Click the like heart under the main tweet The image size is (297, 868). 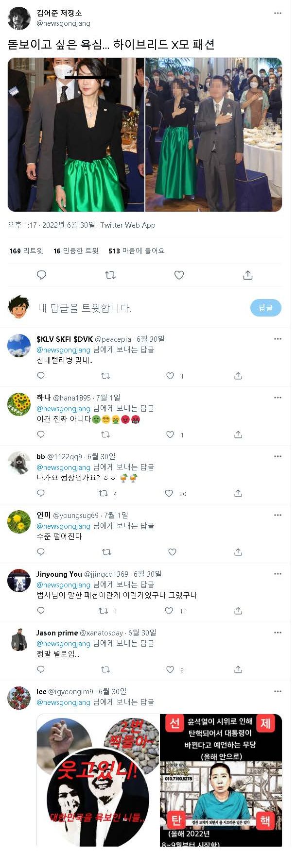[179, 275]
